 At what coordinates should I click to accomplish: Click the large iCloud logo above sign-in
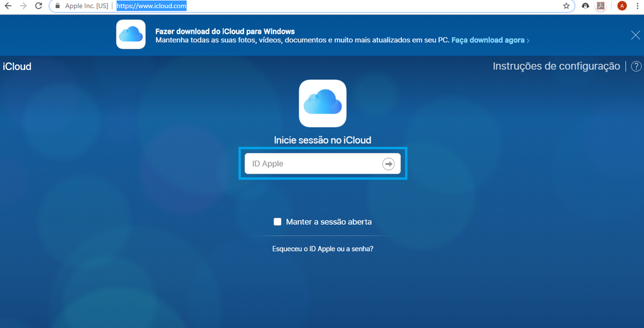[x=323, y=103]
